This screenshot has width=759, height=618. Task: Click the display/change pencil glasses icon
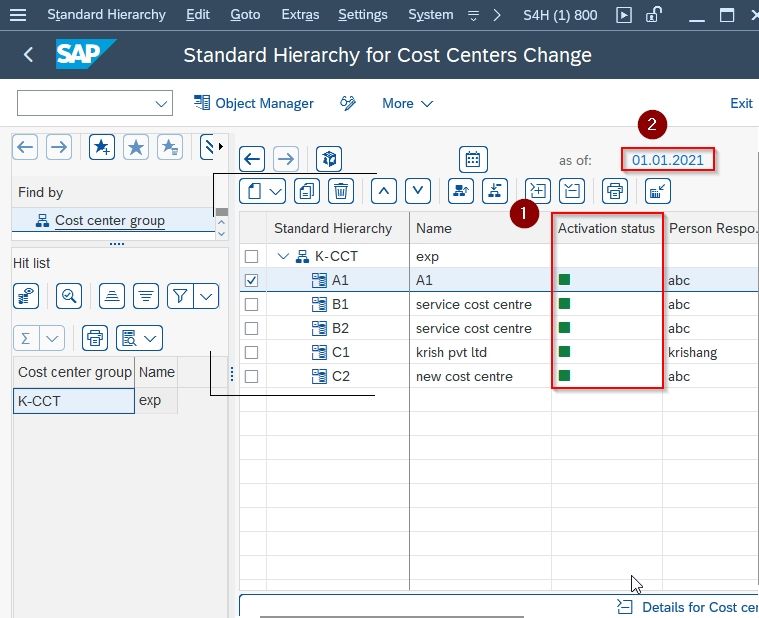click(x=348, y=103)
